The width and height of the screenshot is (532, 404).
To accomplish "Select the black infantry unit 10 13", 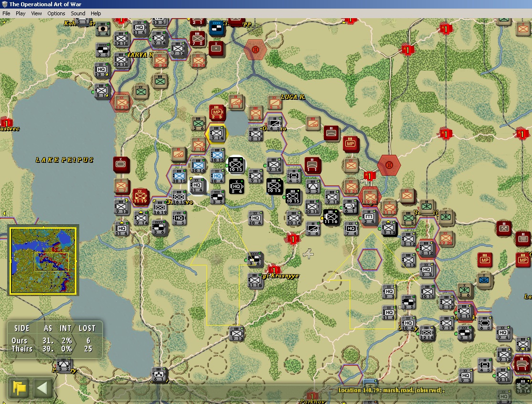I will (274, 186).
